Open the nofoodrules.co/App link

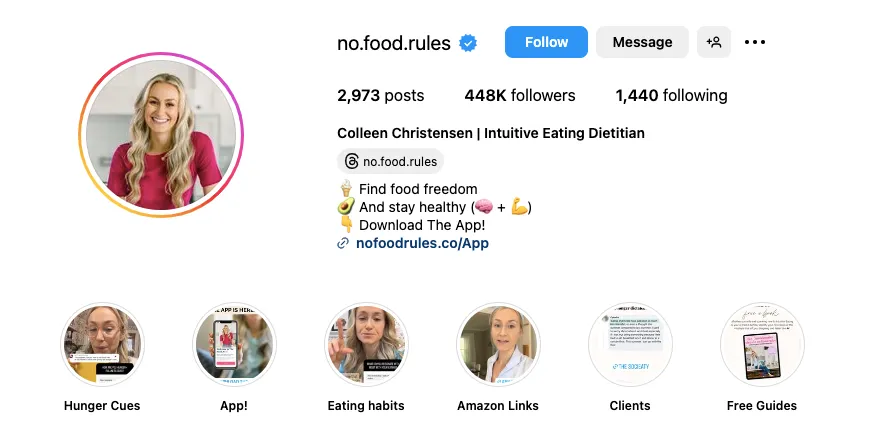tap(422, 243)
